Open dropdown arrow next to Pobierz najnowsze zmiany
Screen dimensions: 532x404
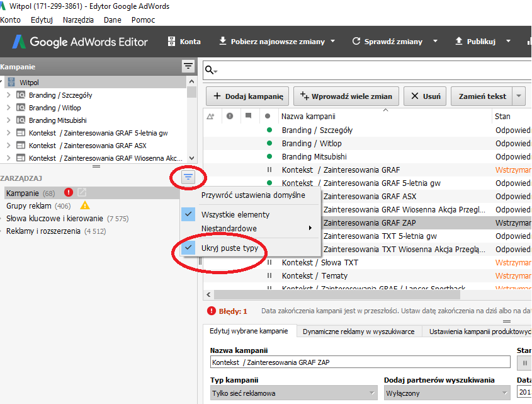click(333, 41)
